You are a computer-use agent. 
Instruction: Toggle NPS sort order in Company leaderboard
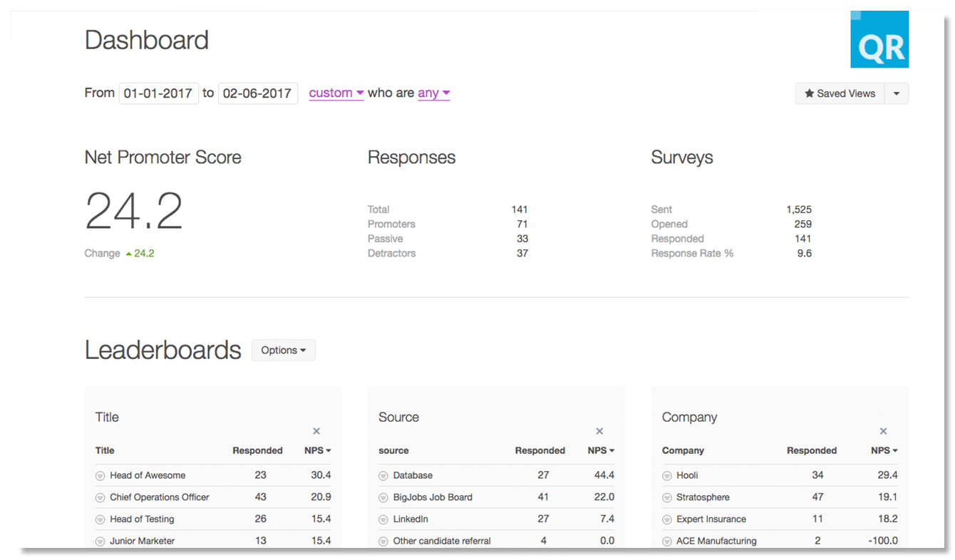(x=884, y=450)
